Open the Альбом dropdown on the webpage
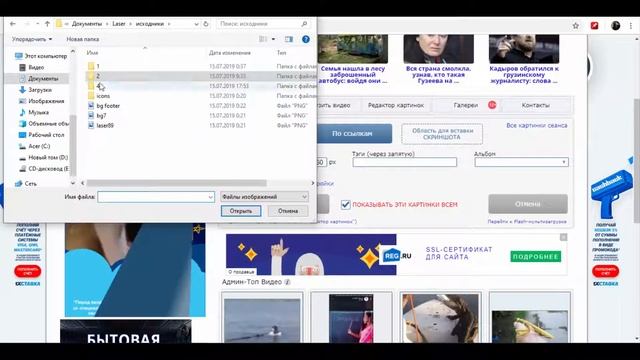640x360 pixels. pos(521,162)
